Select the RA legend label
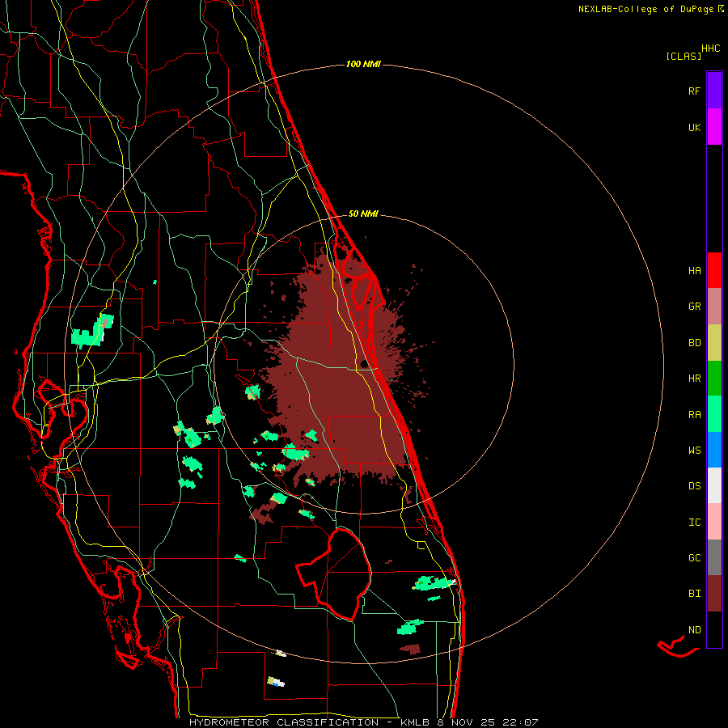728x728 pixels. (694, 415)
